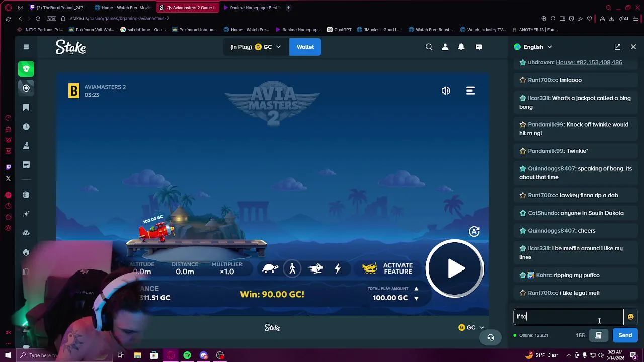Open the Aviamasters game hamburger menu
This screenshot has width=644, height=362.
470,90
